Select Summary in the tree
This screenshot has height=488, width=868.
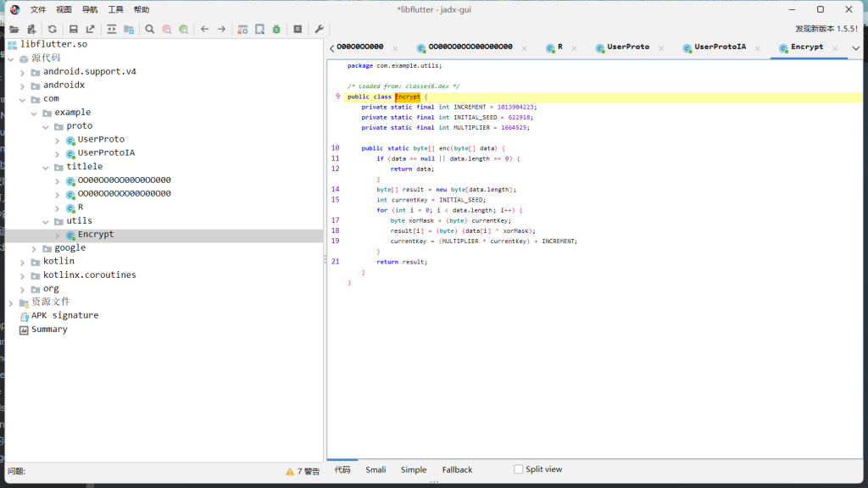[49, 330]
